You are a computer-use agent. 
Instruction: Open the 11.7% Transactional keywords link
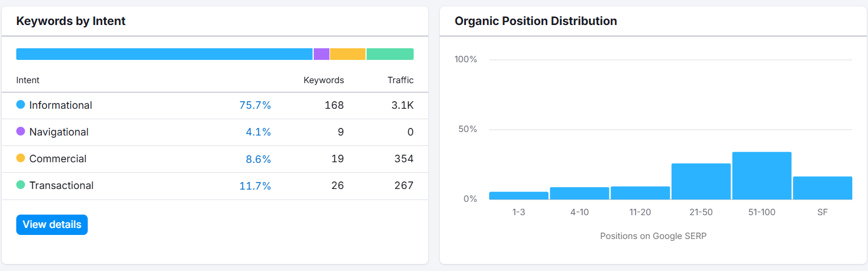[255, 186]
